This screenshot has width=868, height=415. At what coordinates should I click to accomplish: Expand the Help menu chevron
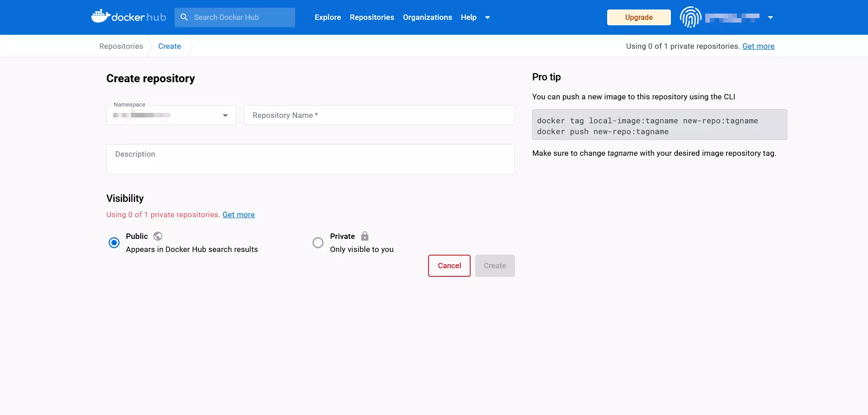click(x=487, y=18)
